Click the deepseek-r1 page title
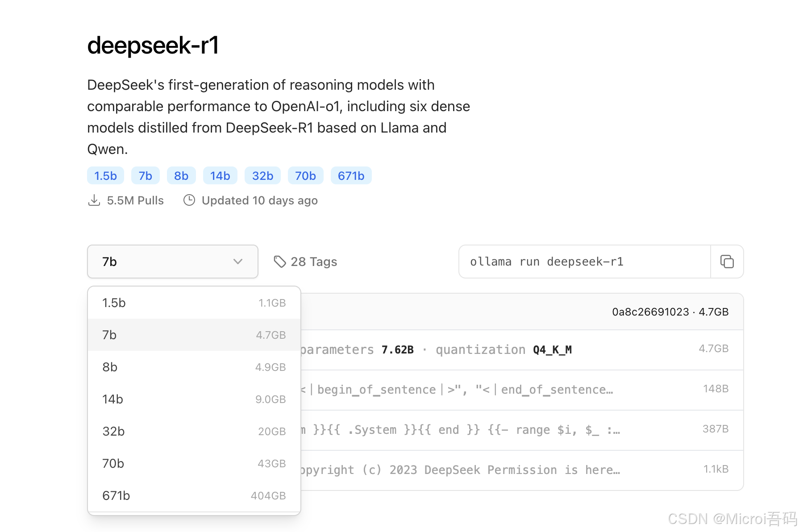The image size is (799, 532). 154,46
